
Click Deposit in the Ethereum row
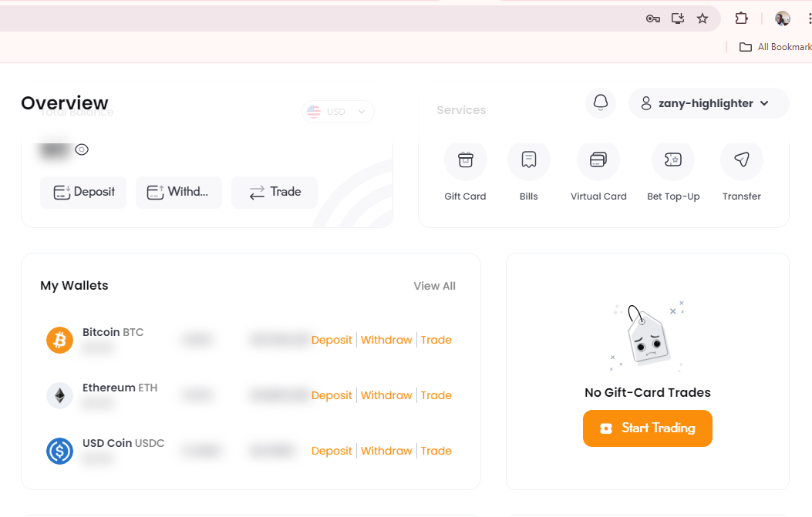click(x=332, y=395)
